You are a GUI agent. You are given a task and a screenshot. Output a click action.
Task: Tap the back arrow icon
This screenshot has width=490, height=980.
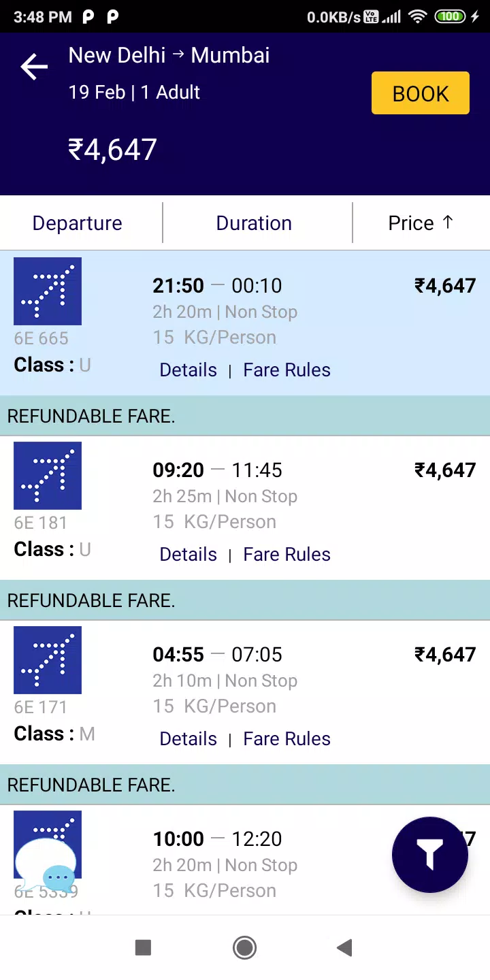click(34, 67)
